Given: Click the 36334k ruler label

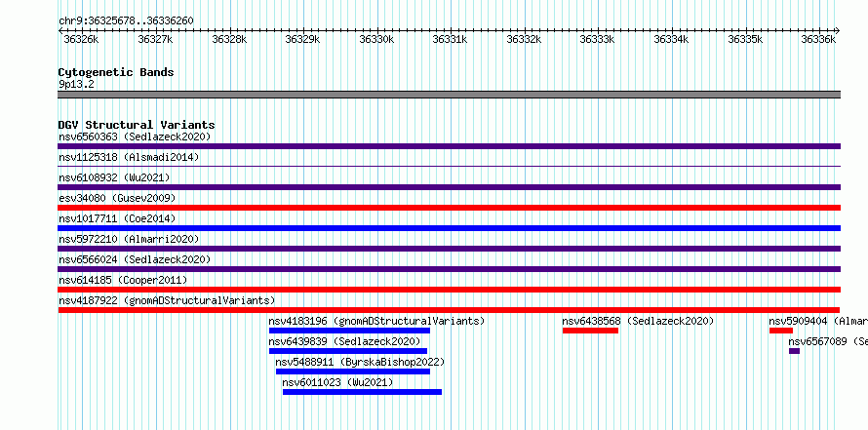Looking at the screenshot, I should 672,39.
